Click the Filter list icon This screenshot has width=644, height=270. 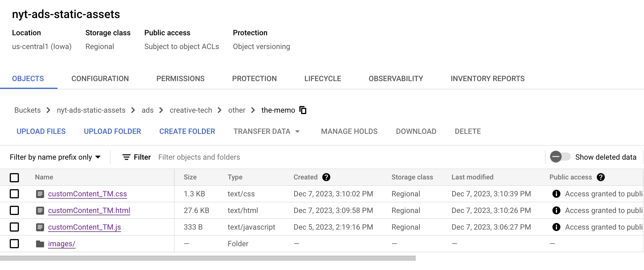point(126,157)
